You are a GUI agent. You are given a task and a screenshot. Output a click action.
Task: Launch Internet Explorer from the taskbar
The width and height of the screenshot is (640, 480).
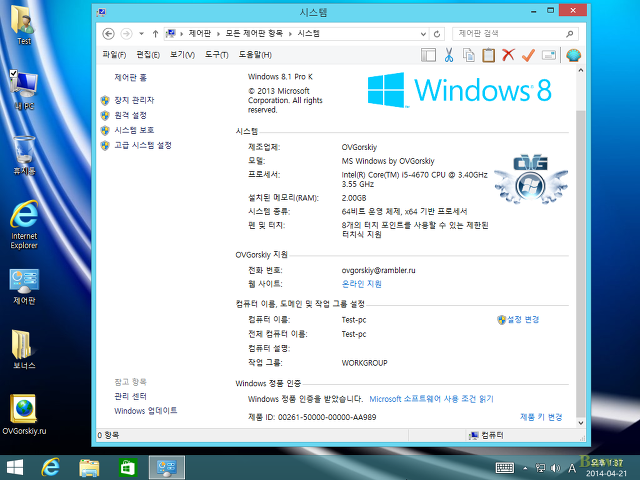coord(51,468)
